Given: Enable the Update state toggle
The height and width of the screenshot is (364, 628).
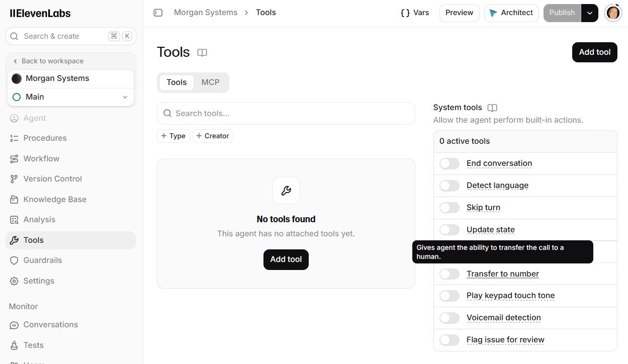Looking at the screenshot, I should coord(450,230).
